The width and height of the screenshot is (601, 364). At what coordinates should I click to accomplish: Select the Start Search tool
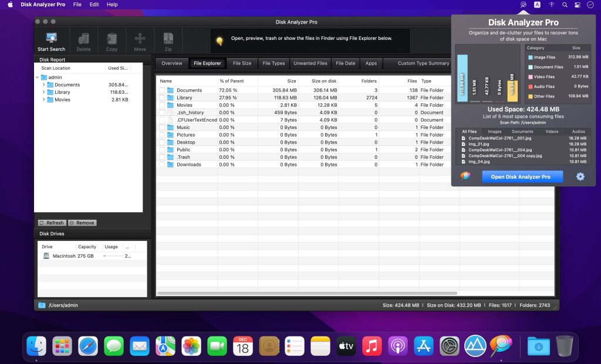(51, 37)
